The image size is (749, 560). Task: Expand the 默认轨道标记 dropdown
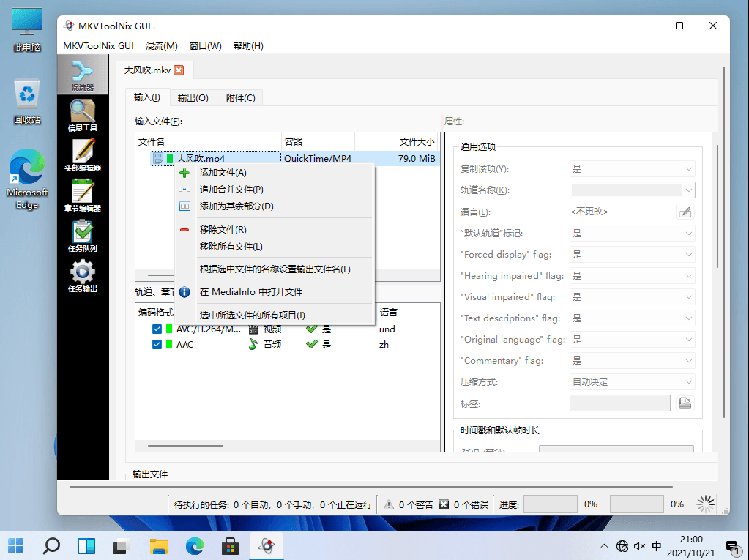point(632,234)
